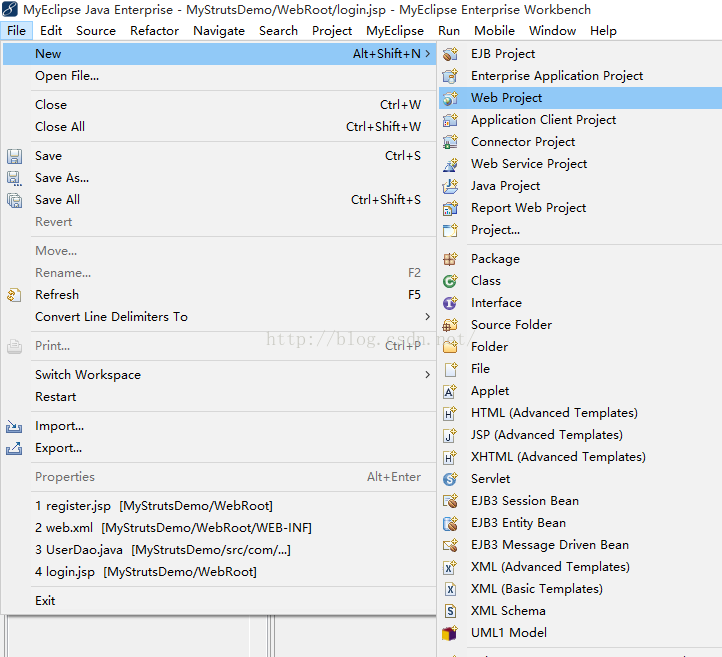Click the green Class icon

point(450,281)
